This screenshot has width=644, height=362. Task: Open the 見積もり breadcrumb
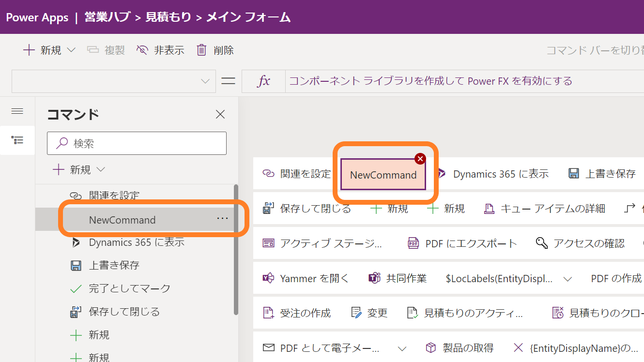point(169,17)
